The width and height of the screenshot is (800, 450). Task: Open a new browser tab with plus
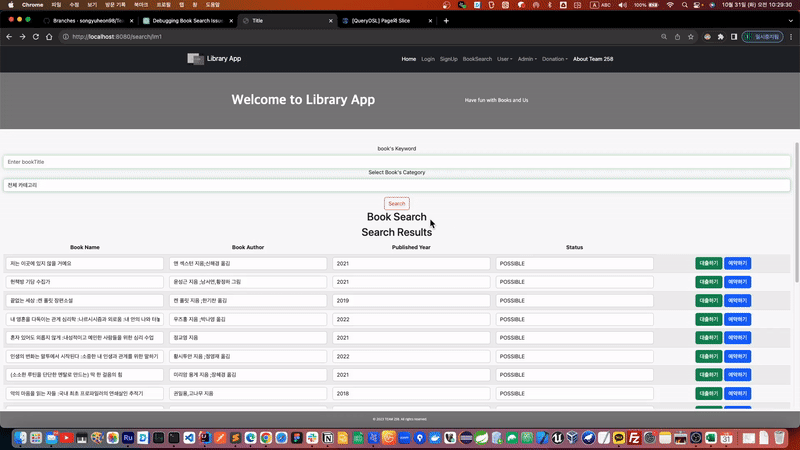[446, 20]
